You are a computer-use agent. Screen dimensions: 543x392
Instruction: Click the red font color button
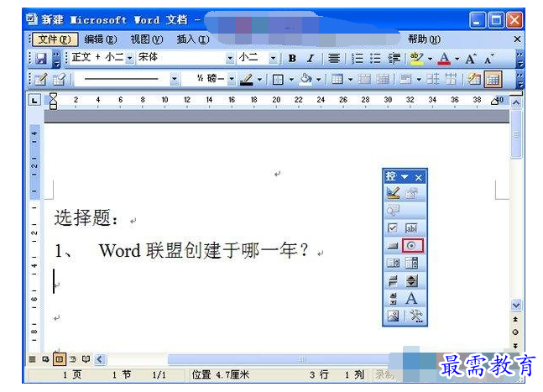[x=444, y=59]
